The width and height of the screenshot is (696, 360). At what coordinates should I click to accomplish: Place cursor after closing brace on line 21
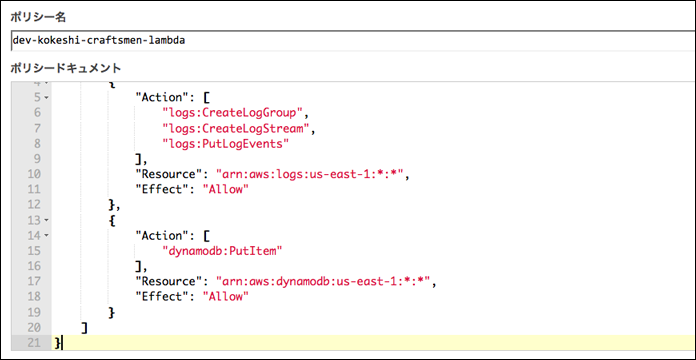click(x=62, y=343)
